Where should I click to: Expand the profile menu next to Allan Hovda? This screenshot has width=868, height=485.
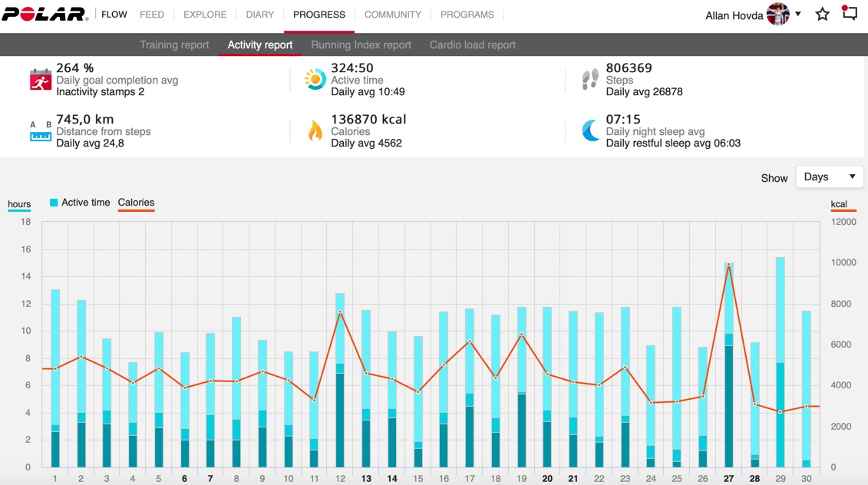pos(797,14)
